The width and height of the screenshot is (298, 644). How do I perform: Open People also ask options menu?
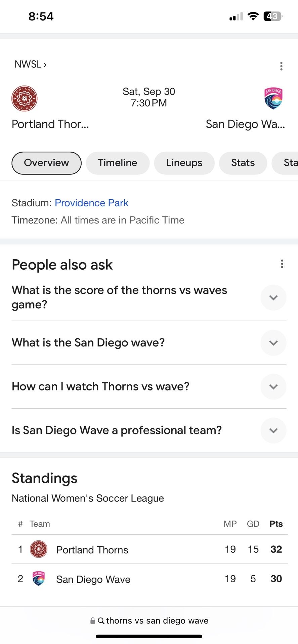coord(282,264)
